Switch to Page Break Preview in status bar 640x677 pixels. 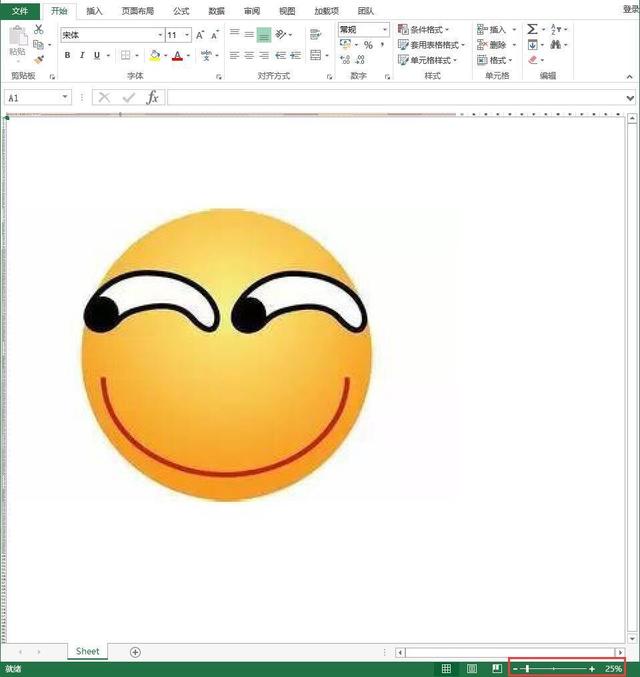pos(497,669)
